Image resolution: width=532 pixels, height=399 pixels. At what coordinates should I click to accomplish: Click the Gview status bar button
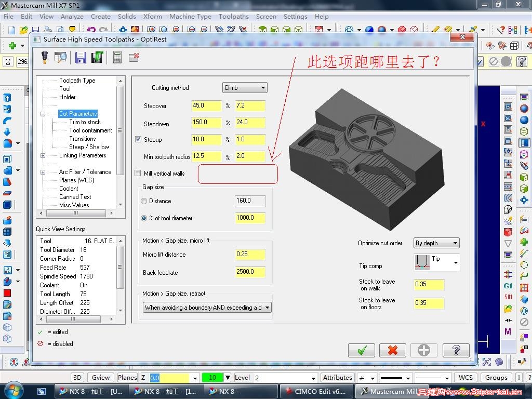(100, 378)
